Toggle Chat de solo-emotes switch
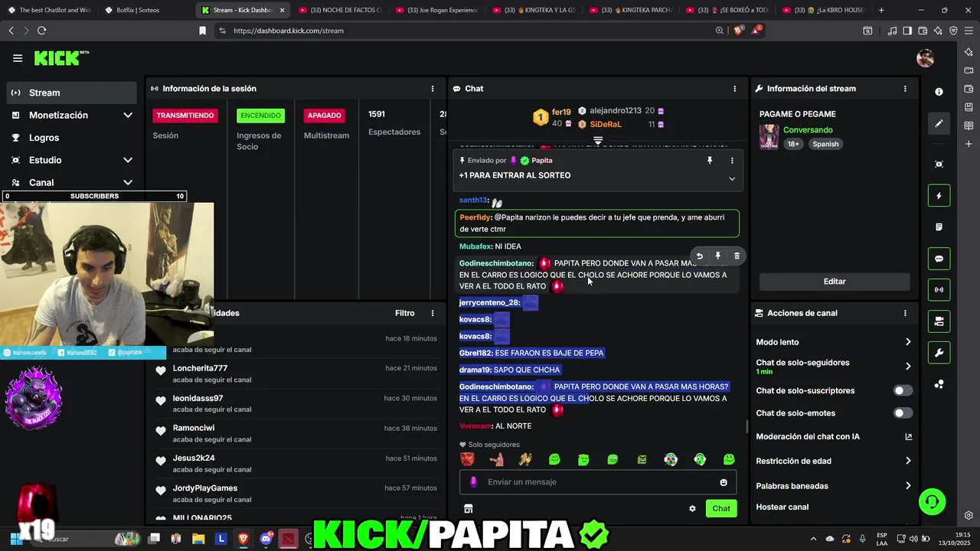The image size is (980, 551). [x=903, y=413]
